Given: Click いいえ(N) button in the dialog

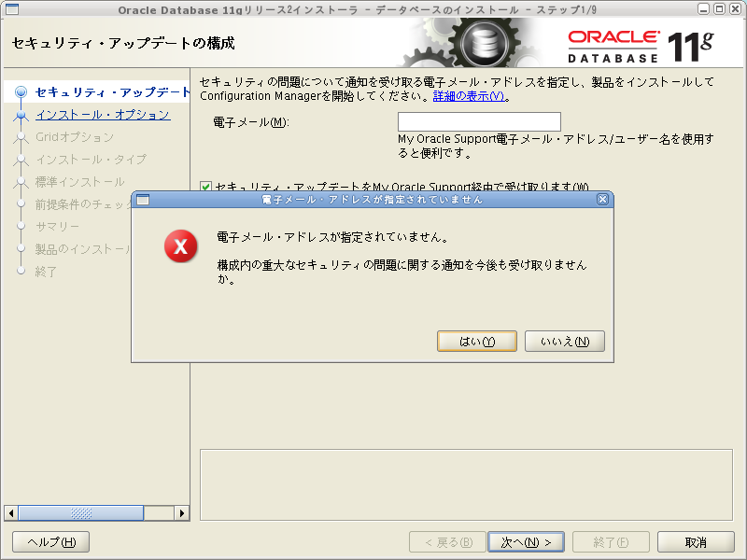Looking at the screenshot, I should pos(565,342).
